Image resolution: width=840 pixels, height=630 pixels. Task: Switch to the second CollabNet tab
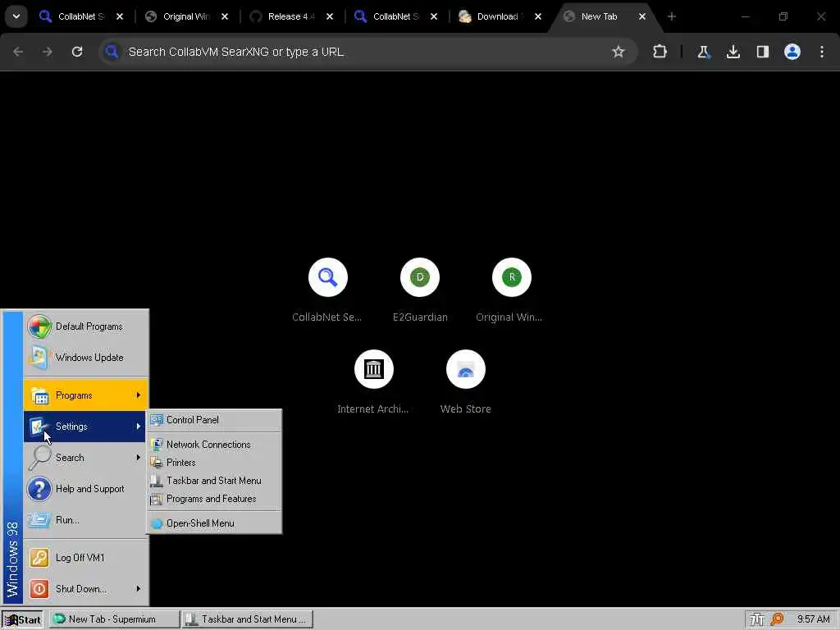[395, 16]
